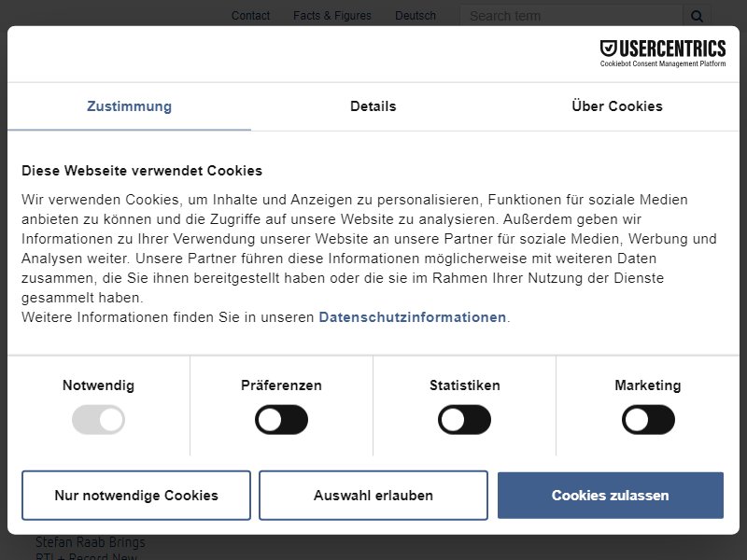Enable the Präferenzen cookies switch
Screen dimensions: 747x560
point(281,419)
